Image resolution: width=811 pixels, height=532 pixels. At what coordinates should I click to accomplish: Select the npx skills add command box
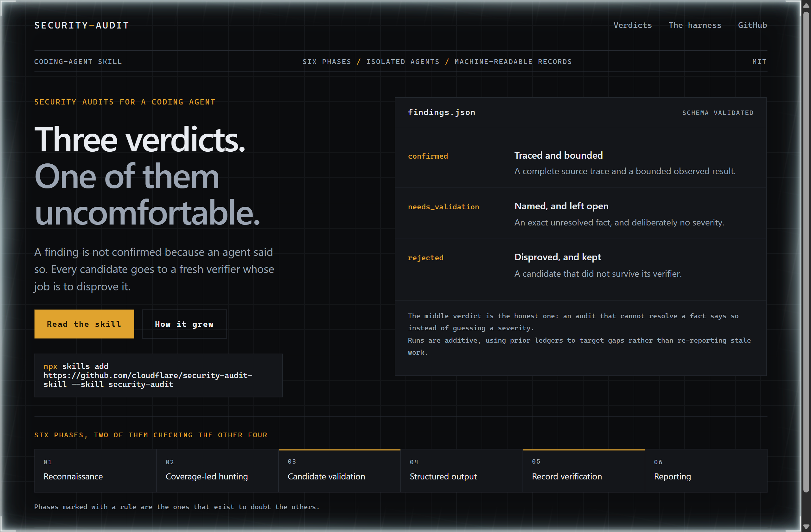pos(158,375)
